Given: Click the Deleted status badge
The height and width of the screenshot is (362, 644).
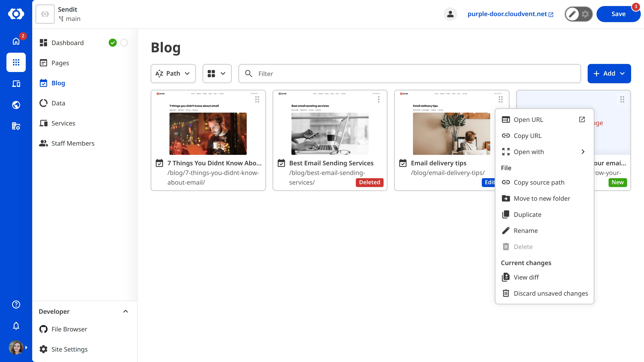Looking at the screenshot, I should coord(369,182).
